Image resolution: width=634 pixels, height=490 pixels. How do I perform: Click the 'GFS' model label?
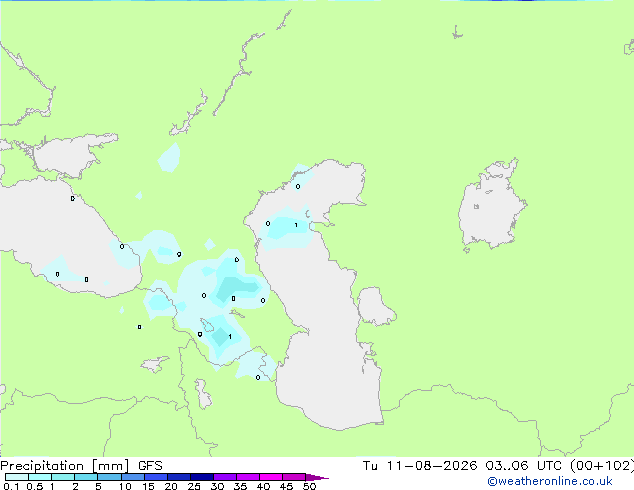[150, 466]
